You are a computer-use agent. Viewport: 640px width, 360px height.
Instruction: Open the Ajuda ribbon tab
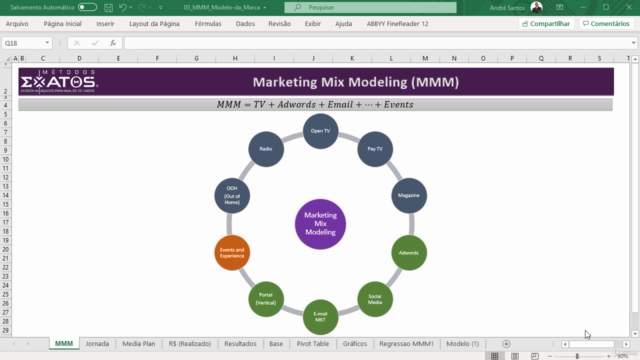click(344, 24)
